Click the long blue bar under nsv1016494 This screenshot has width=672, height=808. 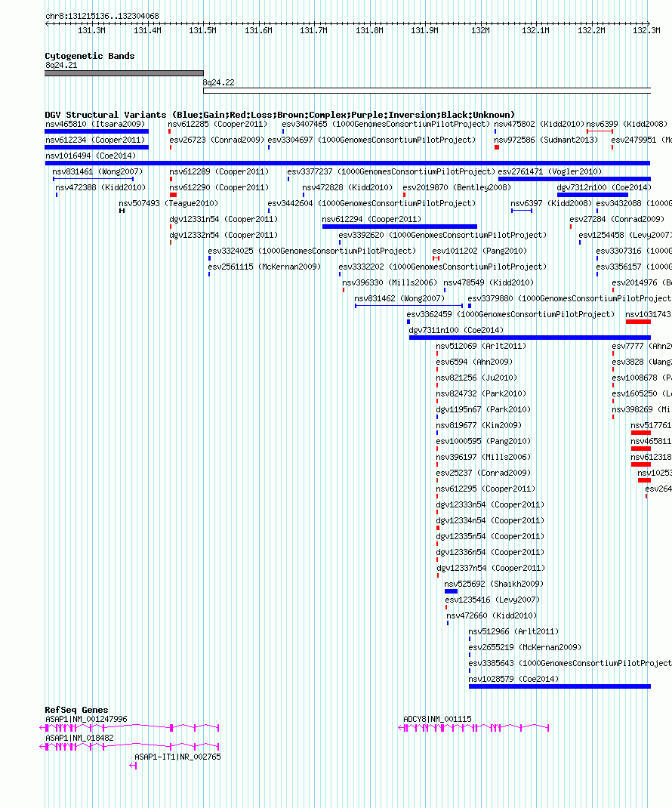347,163
